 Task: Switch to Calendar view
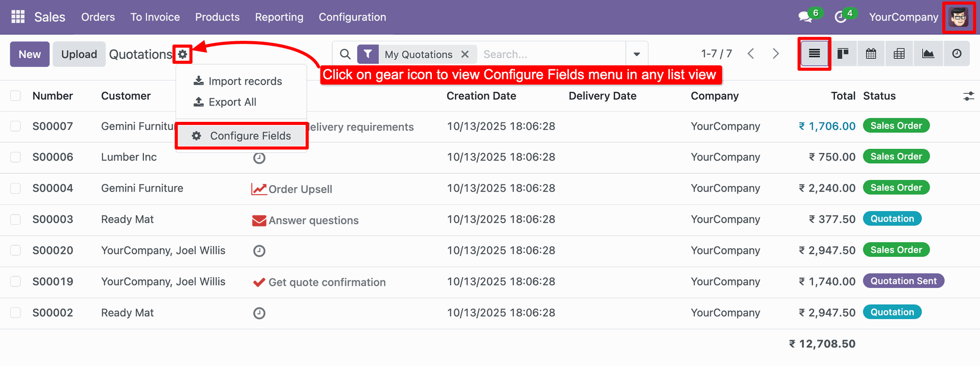point(871,54)
